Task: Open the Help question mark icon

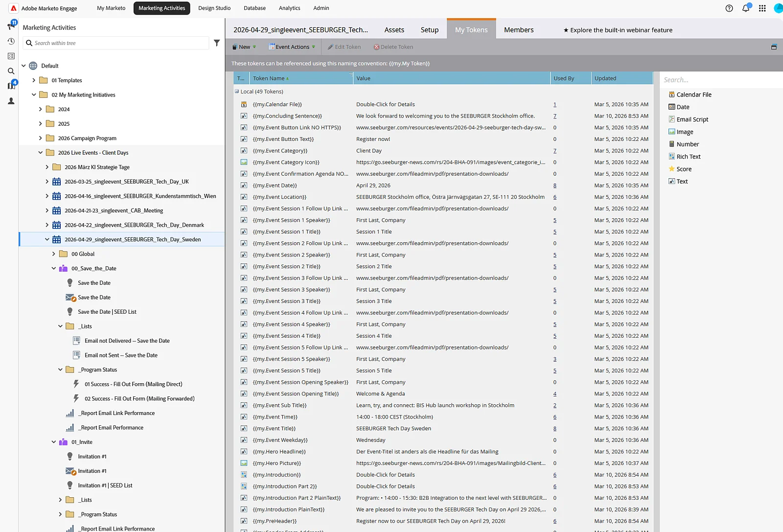Action: point(729,8)
